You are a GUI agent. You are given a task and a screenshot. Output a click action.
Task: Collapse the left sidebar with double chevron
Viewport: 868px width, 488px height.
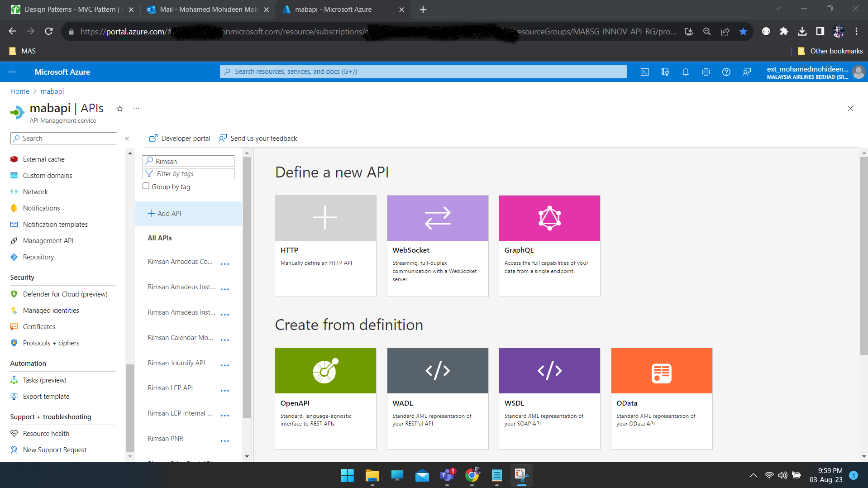tap(127, 139)
